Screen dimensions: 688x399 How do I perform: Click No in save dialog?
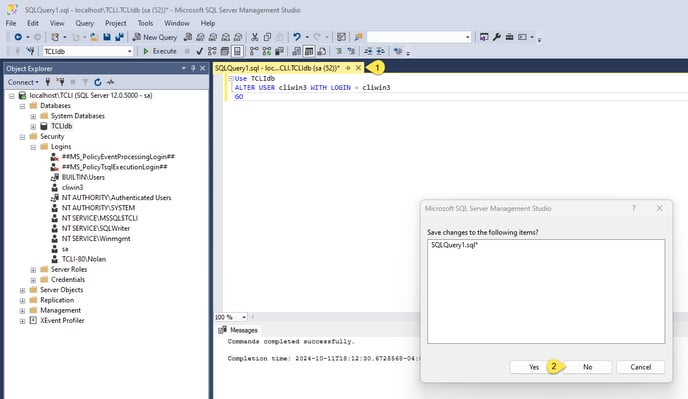click(x=588, y=367)
